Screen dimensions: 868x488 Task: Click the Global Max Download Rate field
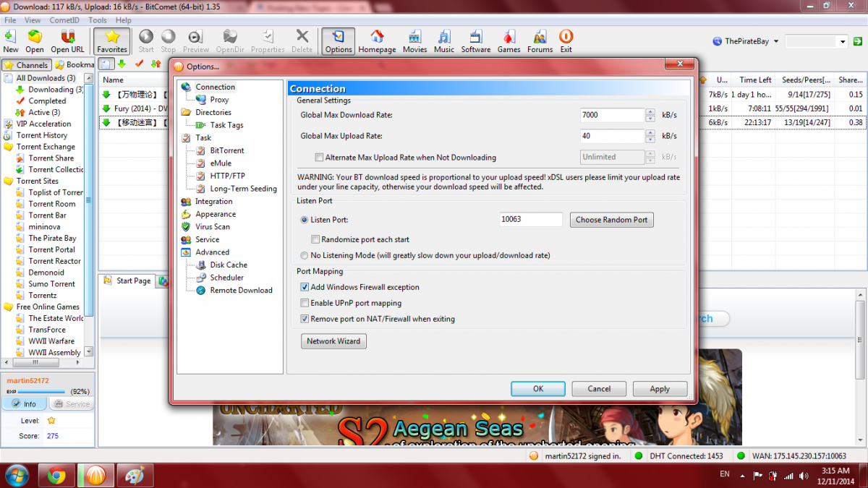(x=612, y=115)
